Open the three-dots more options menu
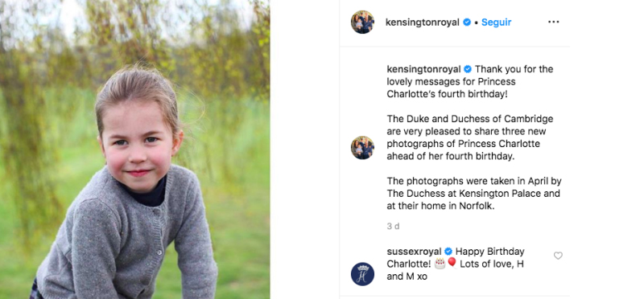 [x=553, y=23]
